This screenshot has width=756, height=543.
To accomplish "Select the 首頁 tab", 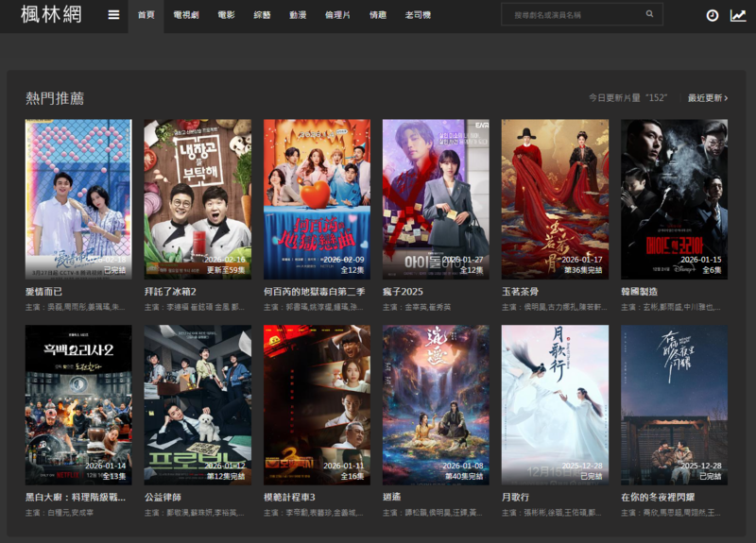I will pyautogui.click(x=146, y=16).
